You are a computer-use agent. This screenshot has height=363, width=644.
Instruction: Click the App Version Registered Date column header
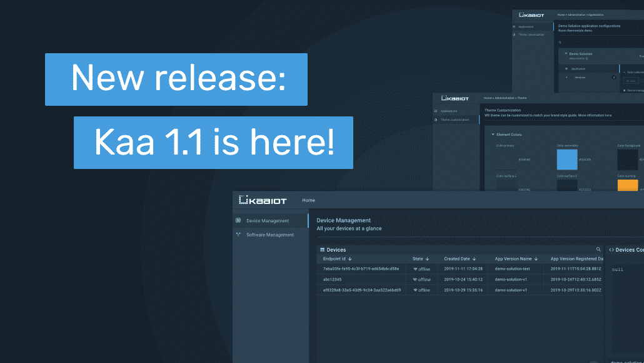[576, 259]
